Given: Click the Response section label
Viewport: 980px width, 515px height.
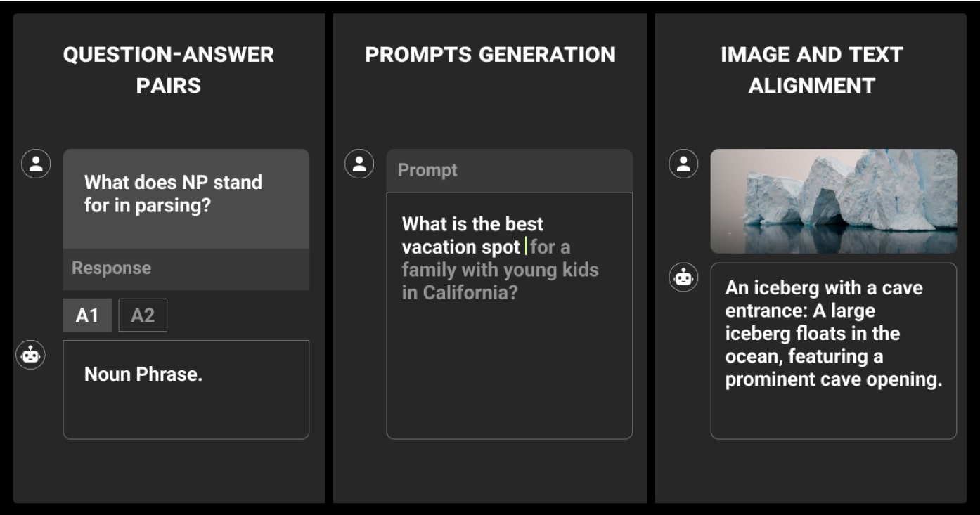Looking at the screenshot, I should coord(111,268).
